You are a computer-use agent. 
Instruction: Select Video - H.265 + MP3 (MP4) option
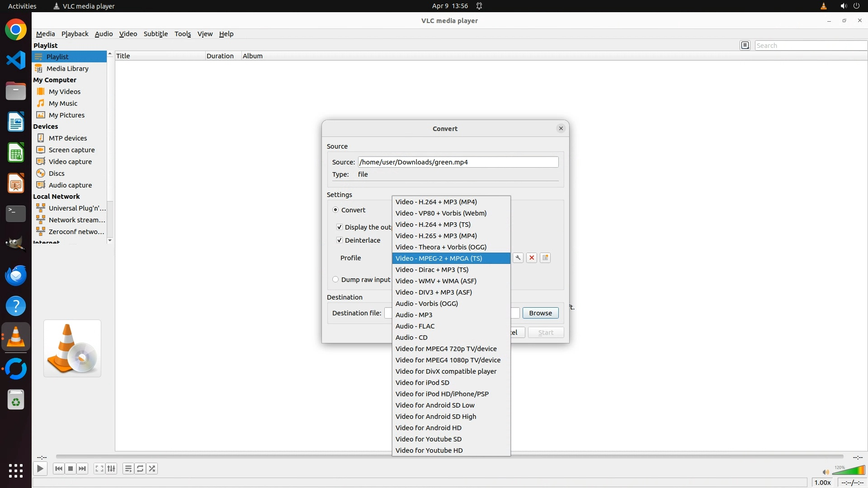(436, 236)
